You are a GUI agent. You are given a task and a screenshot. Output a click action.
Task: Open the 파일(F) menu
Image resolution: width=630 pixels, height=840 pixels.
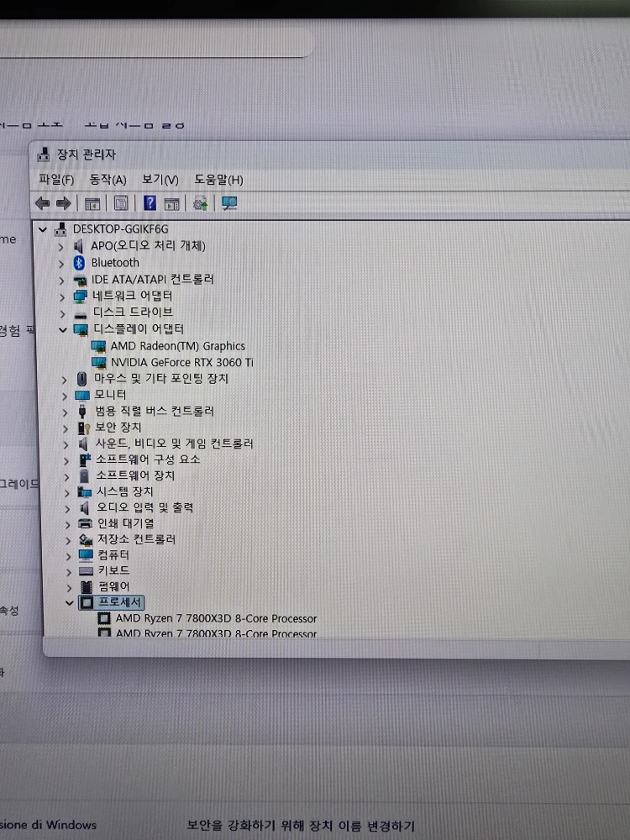click(56, 180)
